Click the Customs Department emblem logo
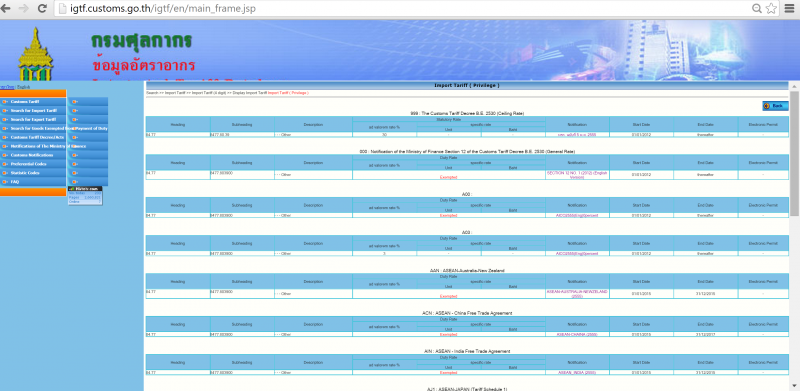Viewport: 800px width, 391px height. [x=35, y=54]
